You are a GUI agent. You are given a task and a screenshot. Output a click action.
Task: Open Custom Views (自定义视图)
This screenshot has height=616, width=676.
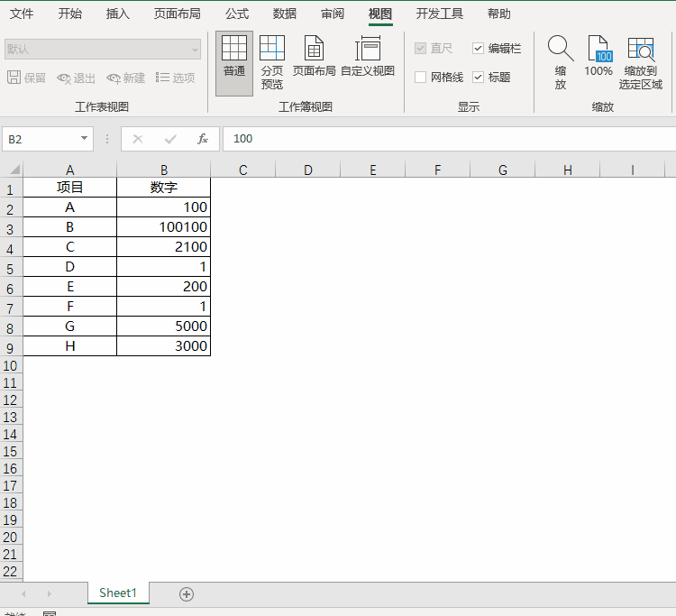coord(368,56)
